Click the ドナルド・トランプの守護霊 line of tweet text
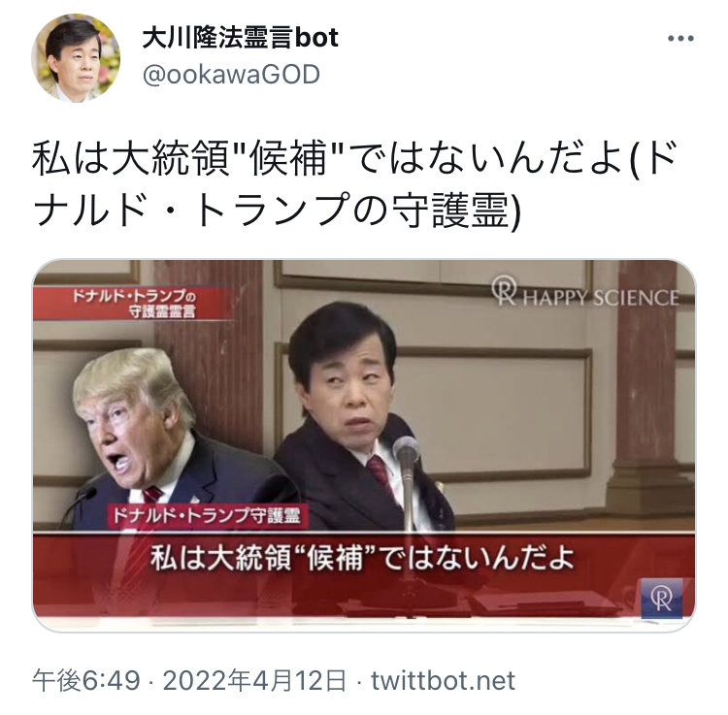This screenshot has height=715, width=728. pos(278,209)
